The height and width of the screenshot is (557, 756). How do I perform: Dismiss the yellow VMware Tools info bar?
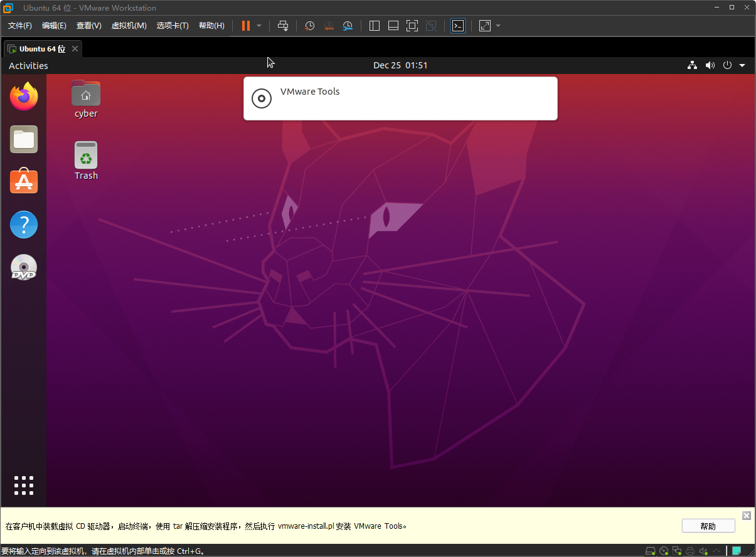tap(746, 516)
